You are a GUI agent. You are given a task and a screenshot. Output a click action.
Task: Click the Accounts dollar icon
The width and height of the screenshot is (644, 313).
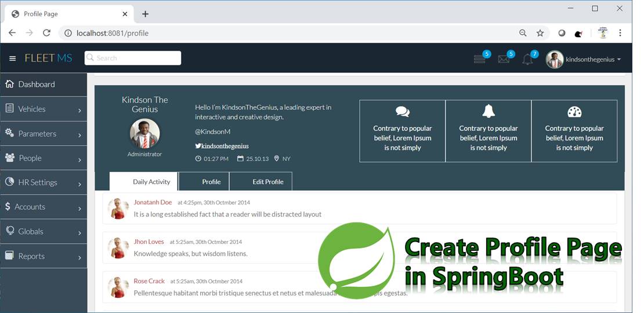pos(8,207)
